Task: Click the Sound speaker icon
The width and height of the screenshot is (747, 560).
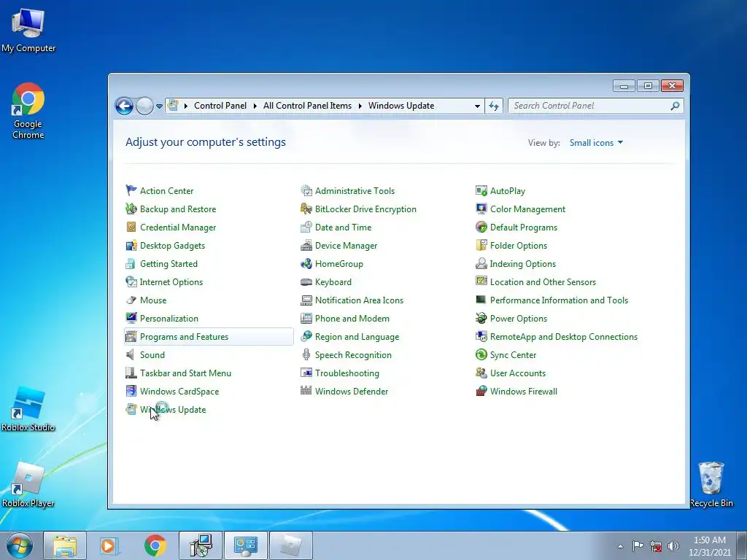Action: (131, 355)
